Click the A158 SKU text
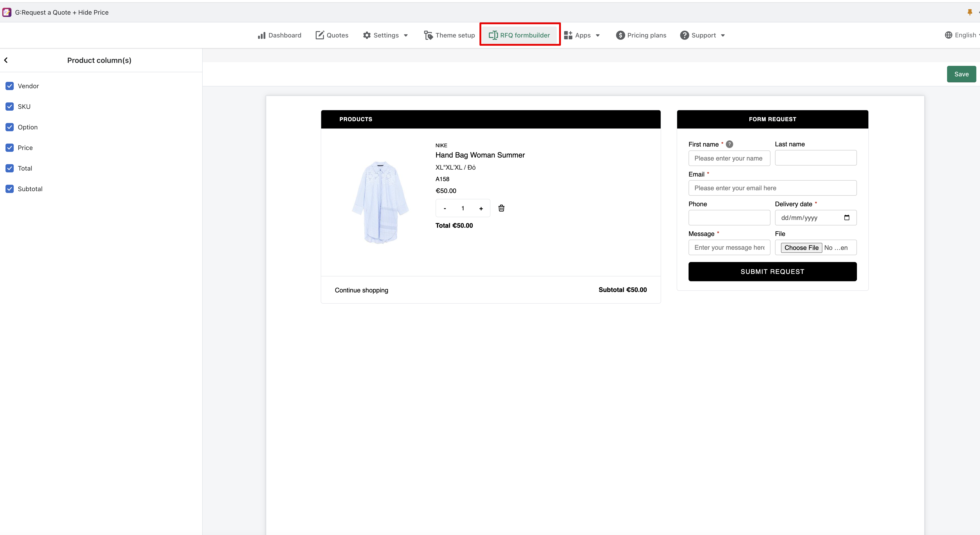The image size is (980, 535). [x=442, y=179]
